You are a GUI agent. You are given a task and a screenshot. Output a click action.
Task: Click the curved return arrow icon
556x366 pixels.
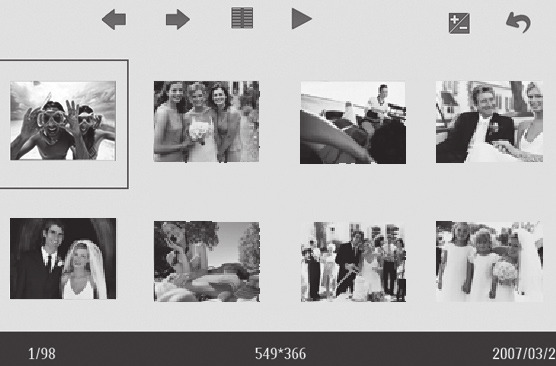tap(518, 23)
